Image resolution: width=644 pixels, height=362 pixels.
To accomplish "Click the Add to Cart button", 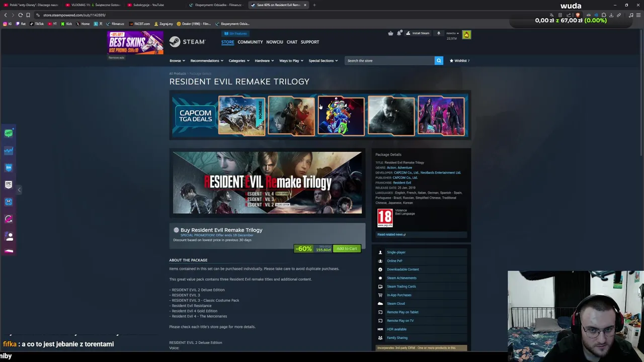I will pyautogui.click(x=347, y=248).
